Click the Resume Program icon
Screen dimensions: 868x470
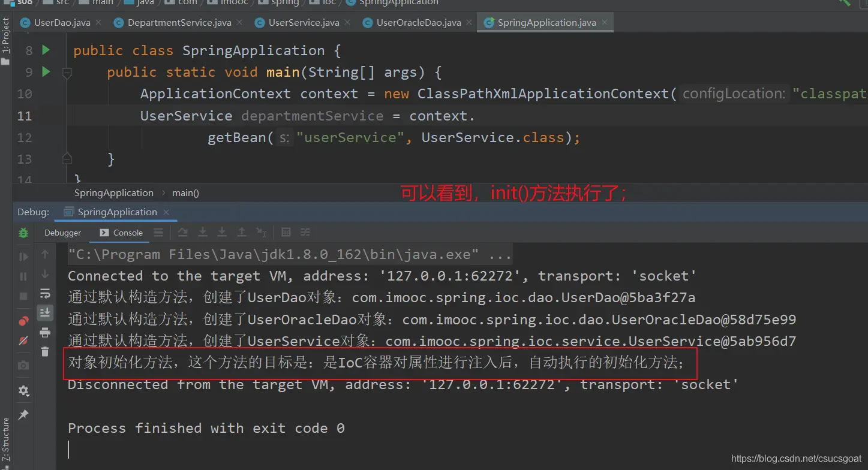tap(23, 257)
